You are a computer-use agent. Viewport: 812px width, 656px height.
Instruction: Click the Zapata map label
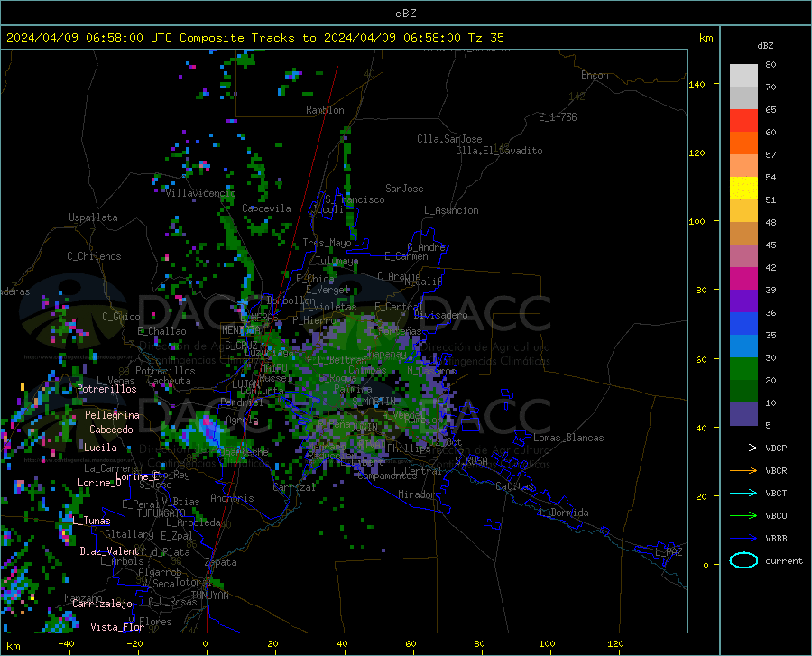click(221, 562)
